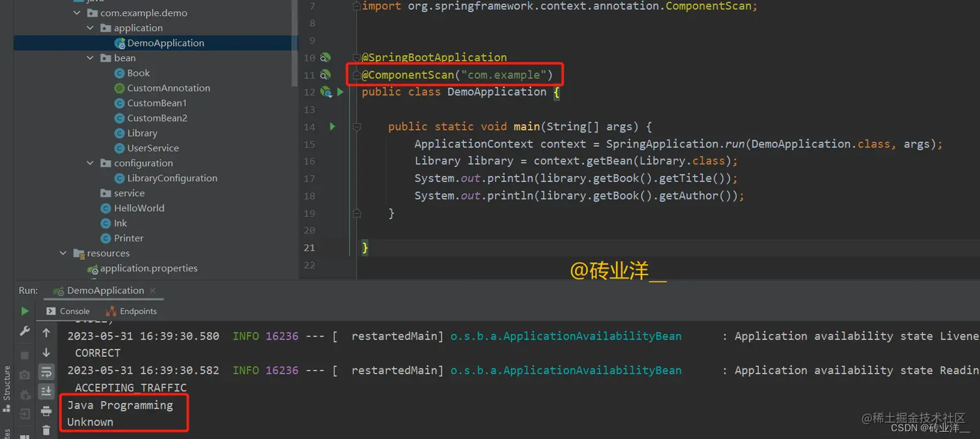Image resolution: width=980 pixels, height=439 pixels.
Task: Close the DemoApplication run tab
Action: (x=153, y=291)
